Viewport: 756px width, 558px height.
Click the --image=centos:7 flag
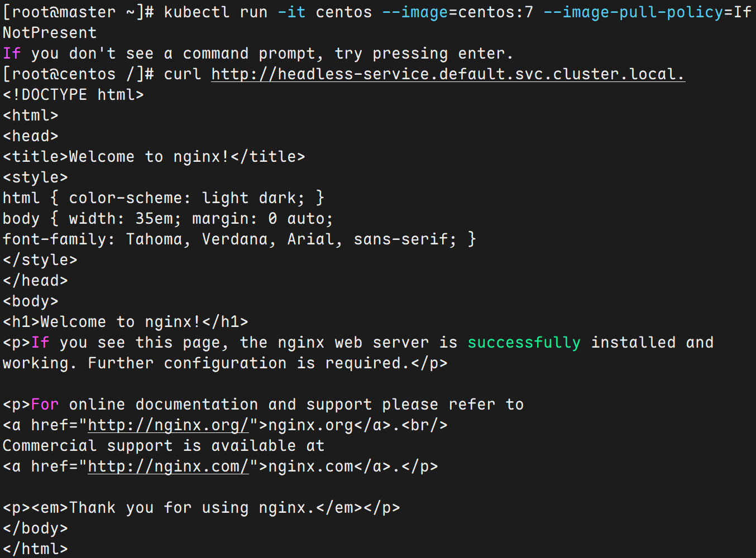point(458,12)
